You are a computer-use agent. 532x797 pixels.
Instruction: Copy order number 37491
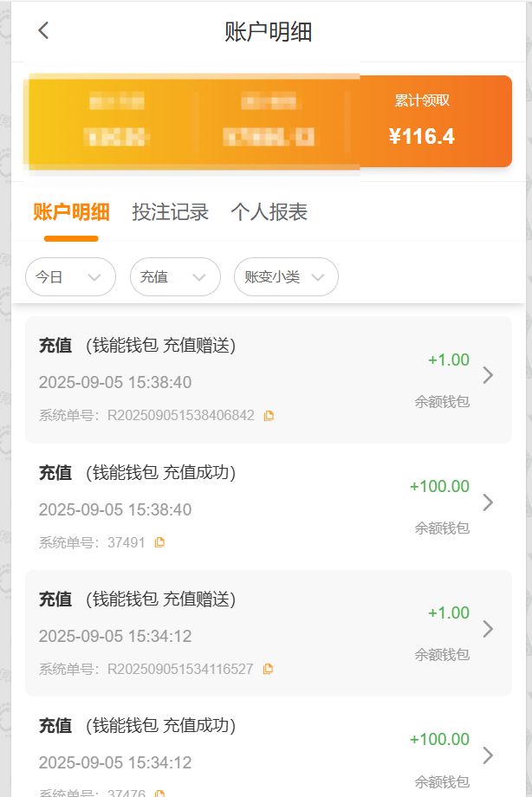[x=159, y=542]
